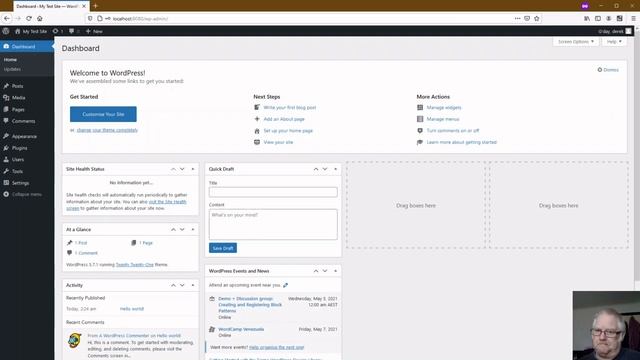
Task: Move At a Glance box down
Action: coord(182,230)
